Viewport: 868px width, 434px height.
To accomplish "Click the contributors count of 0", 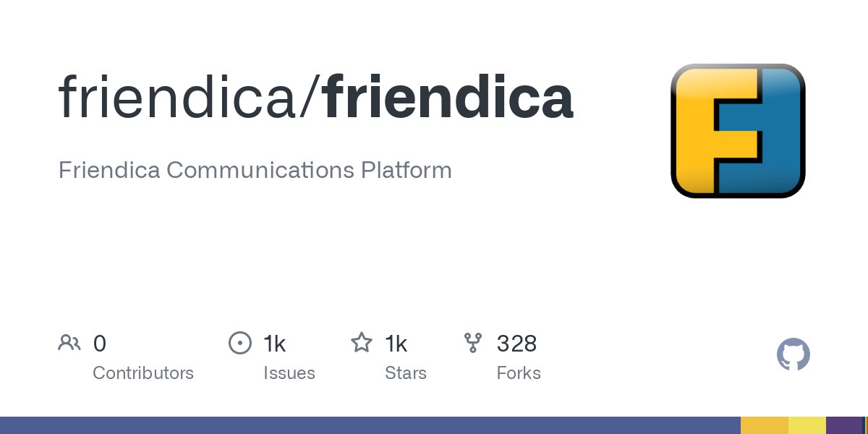I will point(100,344).
